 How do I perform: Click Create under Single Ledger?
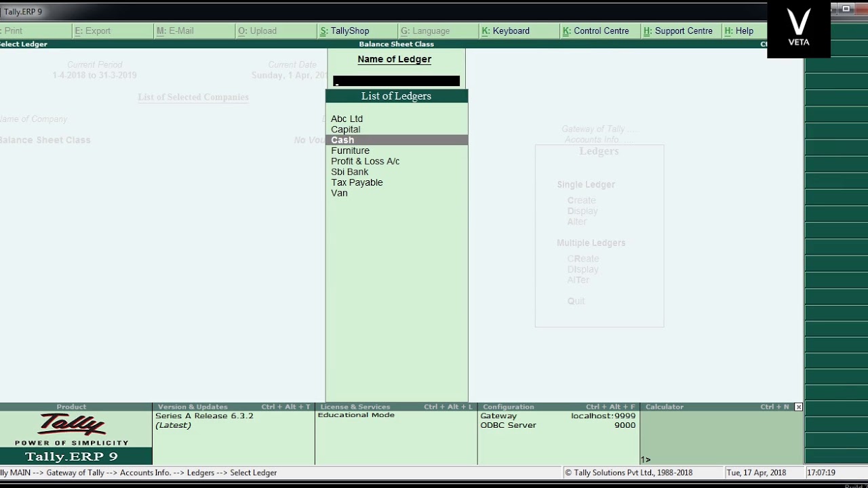click(x=581, y=201)
